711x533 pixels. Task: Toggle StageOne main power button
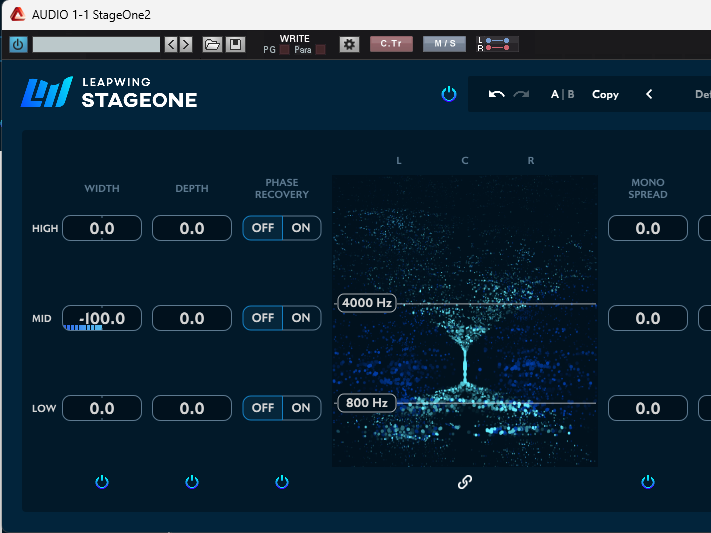point(449,94)
